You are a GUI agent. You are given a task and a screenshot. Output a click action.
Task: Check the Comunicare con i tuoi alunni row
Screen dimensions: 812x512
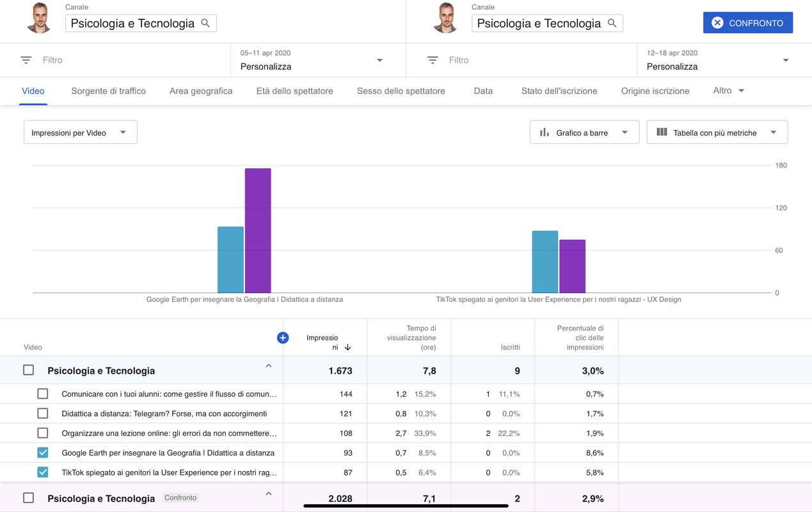pyautogui.click(x=43, y=394)
